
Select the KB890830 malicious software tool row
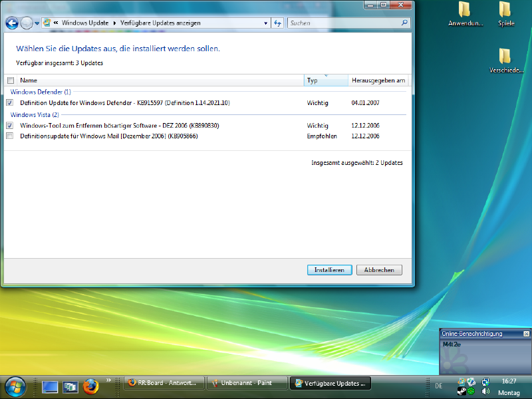tap(120, 126)
